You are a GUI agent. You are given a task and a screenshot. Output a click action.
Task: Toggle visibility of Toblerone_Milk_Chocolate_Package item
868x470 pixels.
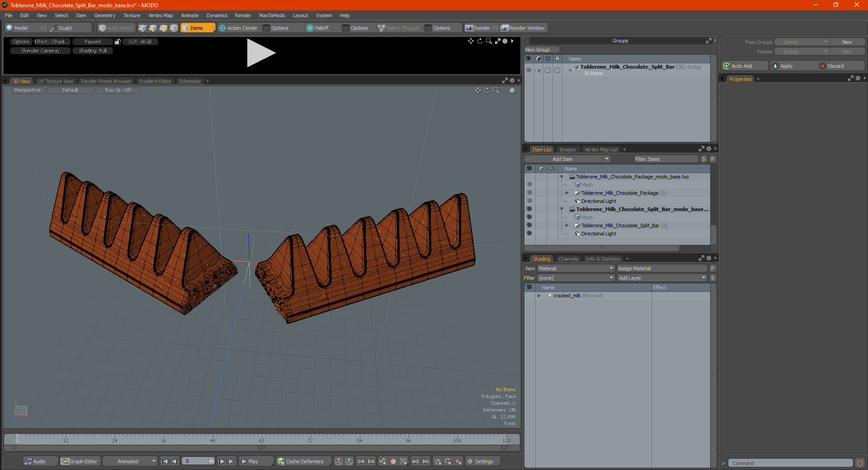[x=529, y=193]
